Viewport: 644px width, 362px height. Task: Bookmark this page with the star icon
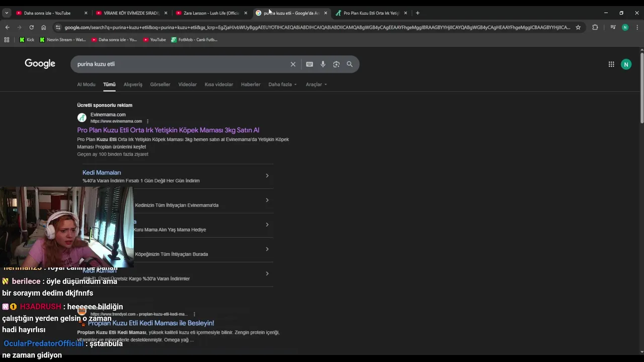pyautogui.click(x=578, y=27)
